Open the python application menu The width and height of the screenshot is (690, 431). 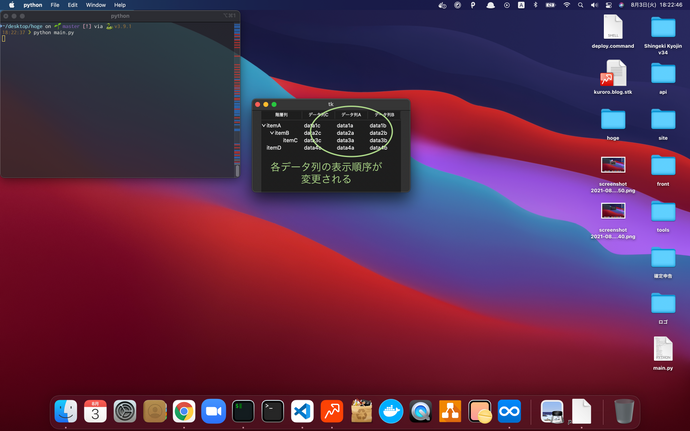tap(33, 5)
